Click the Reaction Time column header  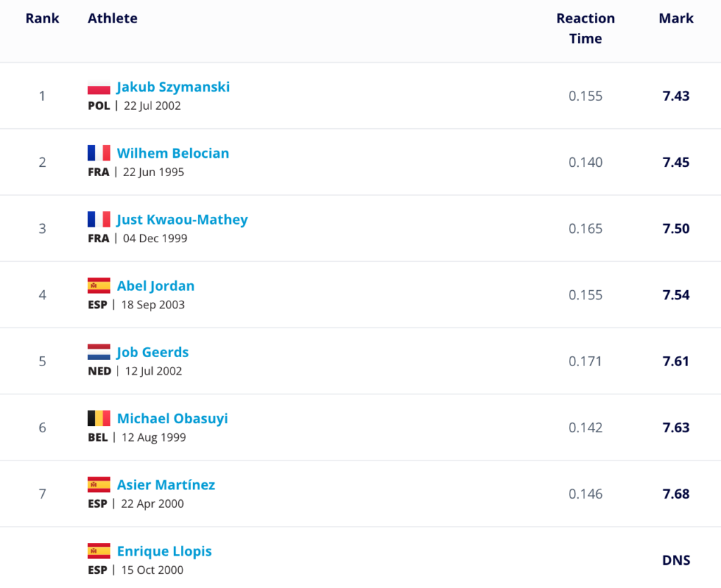(x=585, y=28)
